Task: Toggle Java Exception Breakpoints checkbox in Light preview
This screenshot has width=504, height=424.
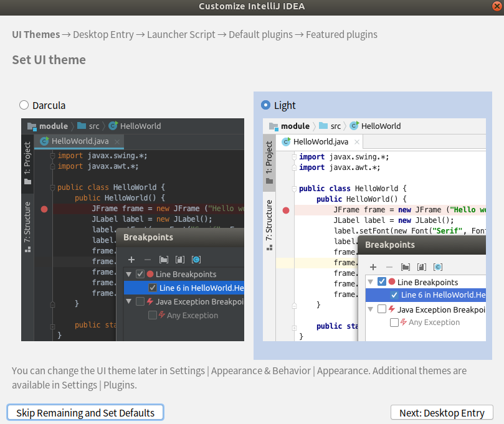Action: 381,309
